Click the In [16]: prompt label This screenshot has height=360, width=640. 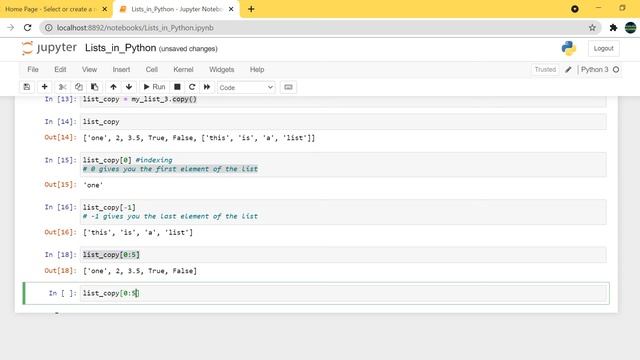tap(60, 207)
